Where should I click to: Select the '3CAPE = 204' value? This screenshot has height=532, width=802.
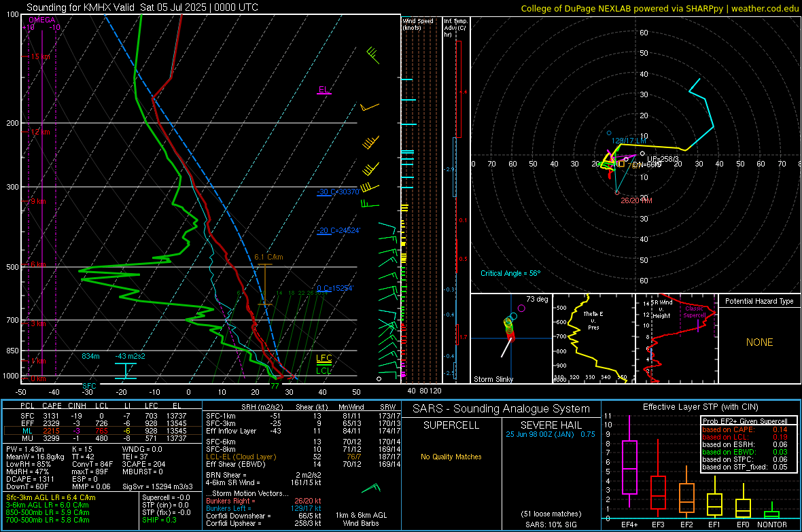143,464
